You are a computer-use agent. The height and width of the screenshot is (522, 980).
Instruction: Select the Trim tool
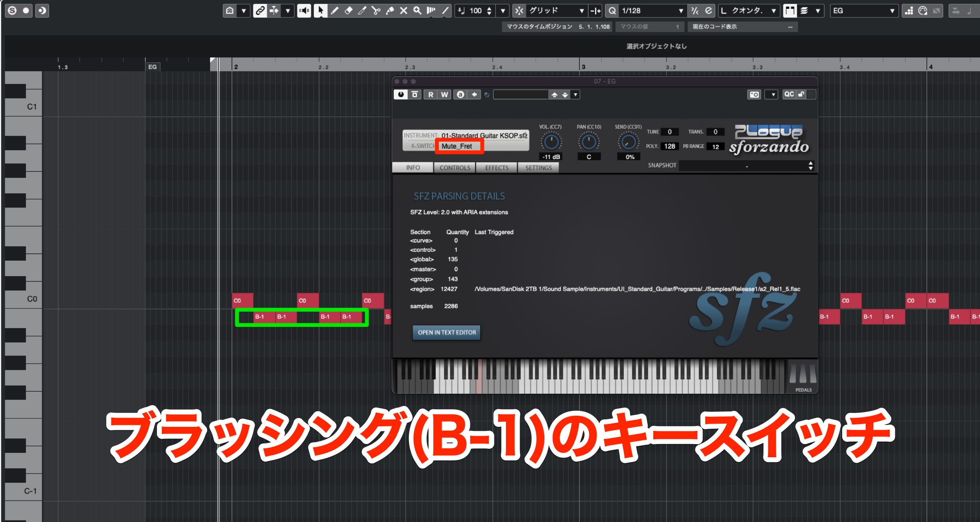pos(362,11)
